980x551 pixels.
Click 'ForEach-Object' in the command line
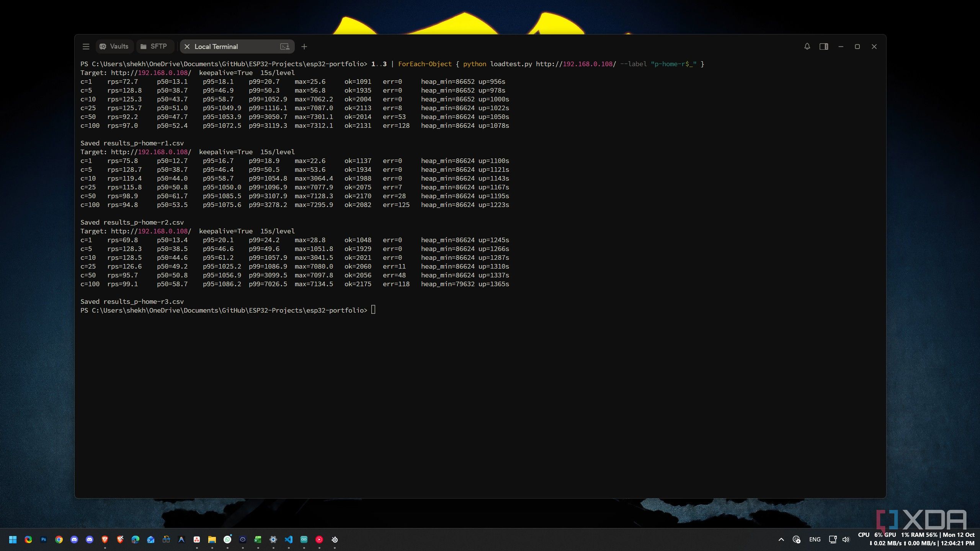coord(425,64)
